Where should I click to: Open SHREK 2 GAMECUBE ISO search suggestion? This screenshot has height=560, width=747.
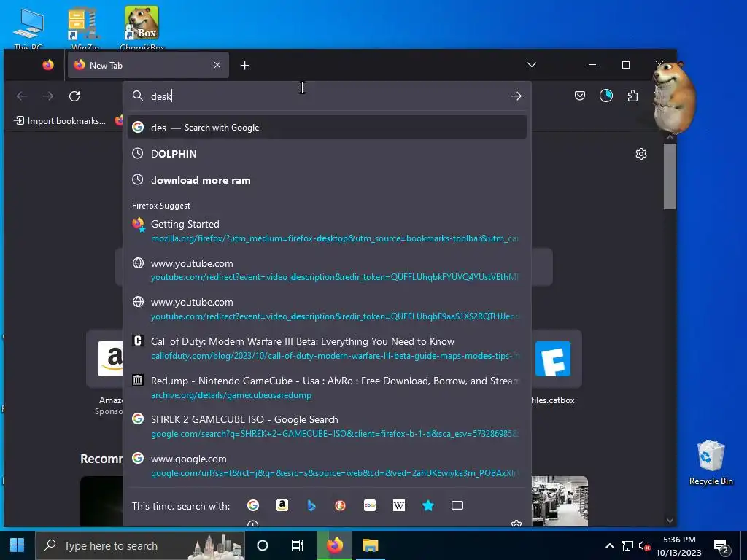click(x=327, y=426)
